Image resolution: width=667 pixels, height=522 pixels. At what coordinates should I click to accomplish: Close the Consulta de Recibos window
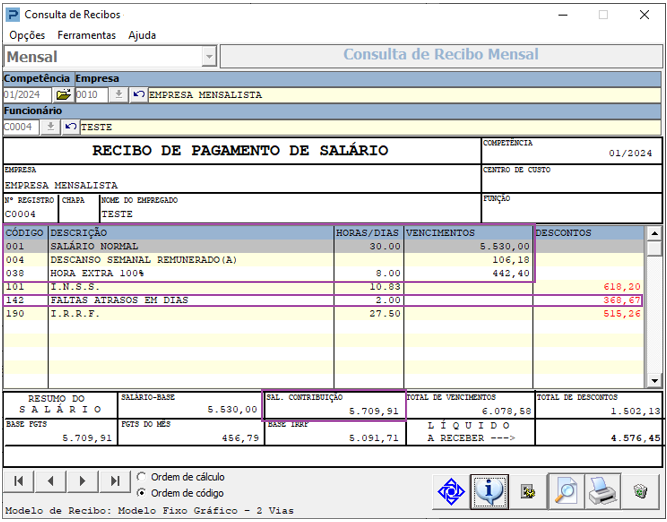[x=644, y=15]
